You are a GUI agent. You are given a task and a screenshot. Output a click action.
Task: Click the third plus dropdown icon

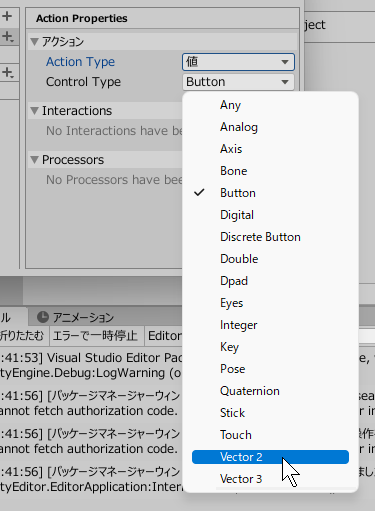[x=8, y=72]
